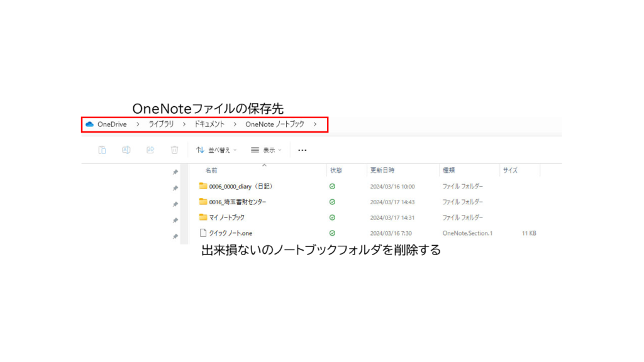The image size is (644, 362).
Task: Click the bottommost pin icon in navigation pane
Action: point(175,236)
